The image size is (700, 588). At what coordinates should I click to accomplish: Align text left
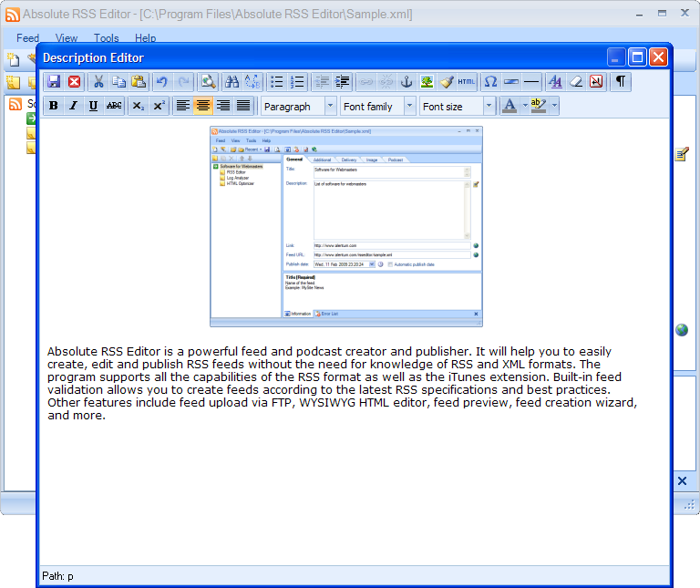point(182,106)
